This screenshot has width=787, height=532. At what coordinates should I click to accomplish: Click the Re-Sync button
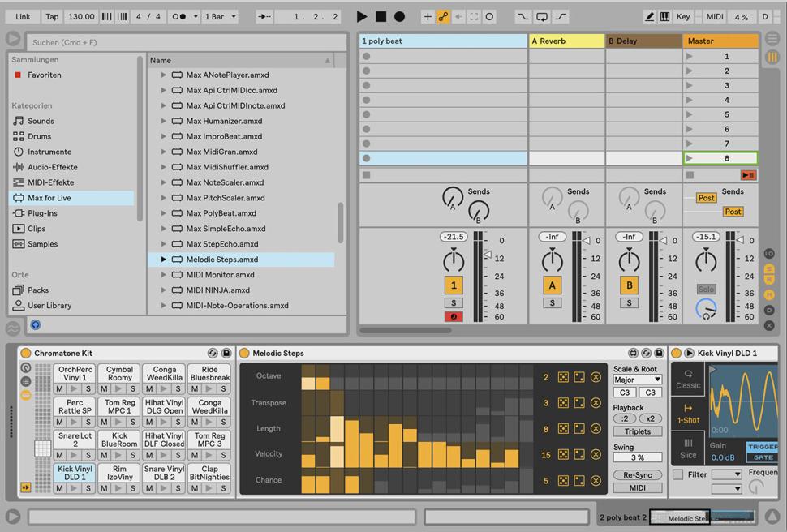(637, 474)
